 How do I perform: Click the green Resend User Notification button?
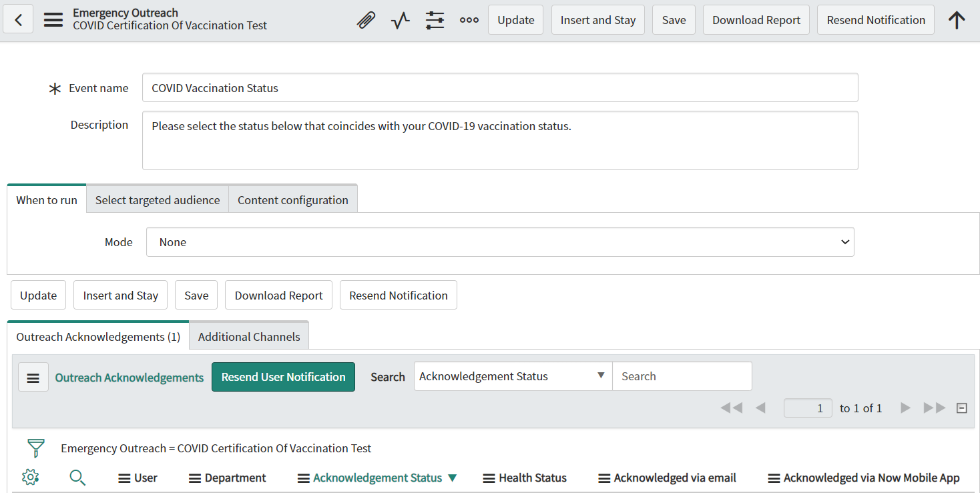pos(283,377)
